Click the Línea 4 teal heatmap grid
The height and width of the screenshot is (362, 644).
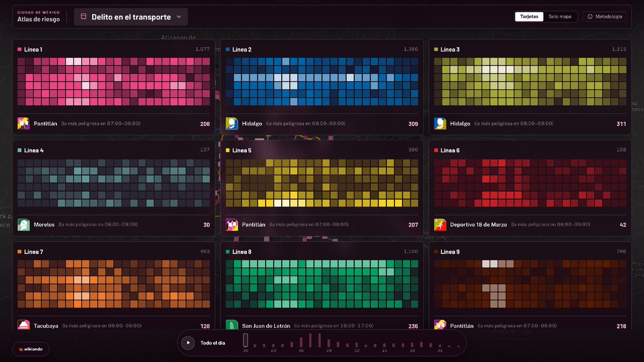coord(114,183)
